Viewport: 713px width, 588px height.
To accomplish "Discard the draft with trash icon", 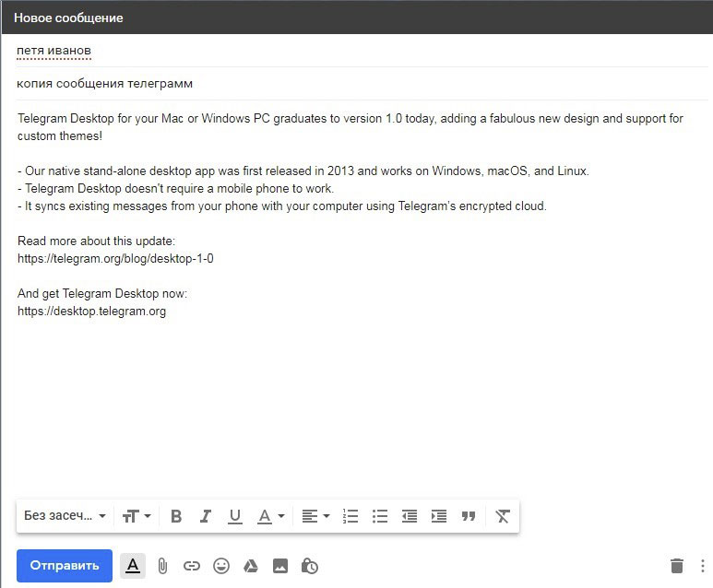I will point(677,566).
